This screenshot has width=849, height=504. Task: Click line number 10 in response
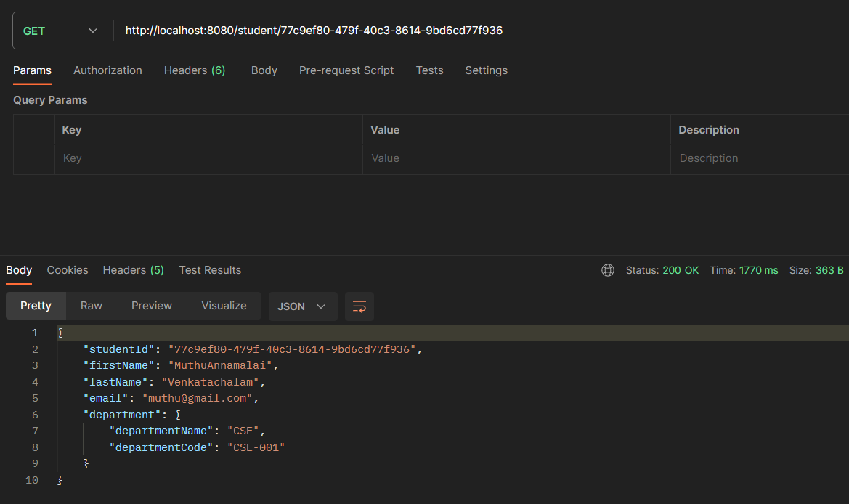[32, 480]
